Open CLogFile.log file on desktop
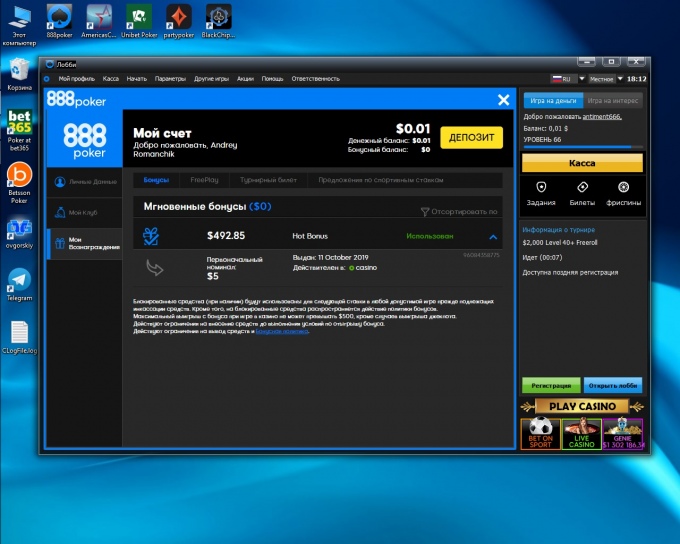Image resolution: width=680 pixels, height=544 pixels. (x=19, y=338)
